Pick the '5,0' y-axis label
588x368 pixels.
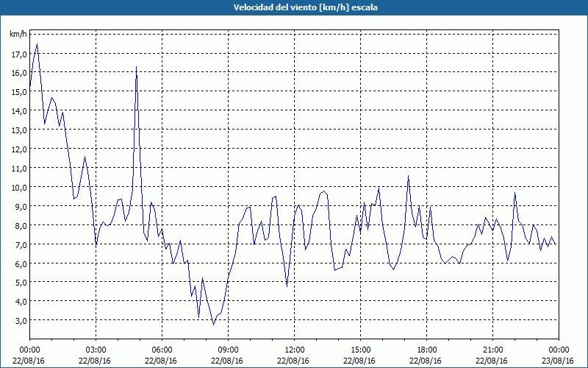pyautogui.click(x=21, y=283)
